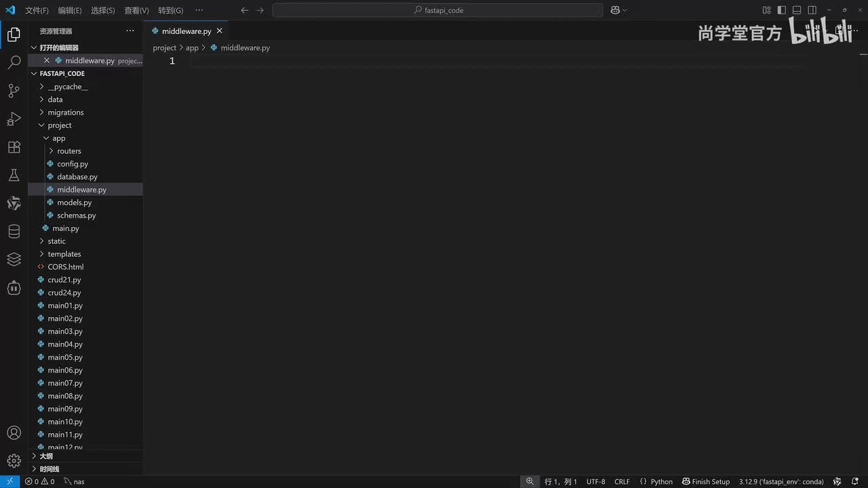Open the Customize Layout icon
This screenshot has height=488, width=868.
[766, 10]
